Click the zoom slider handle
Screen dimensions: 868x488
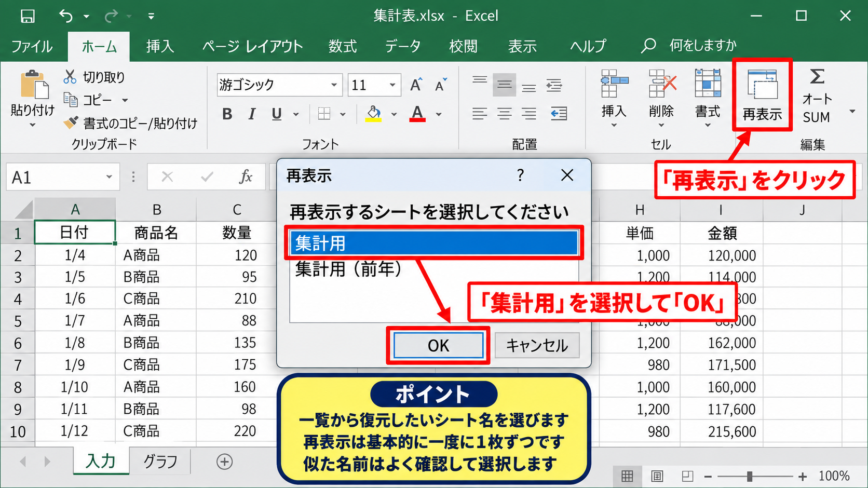tap(749, 476)
